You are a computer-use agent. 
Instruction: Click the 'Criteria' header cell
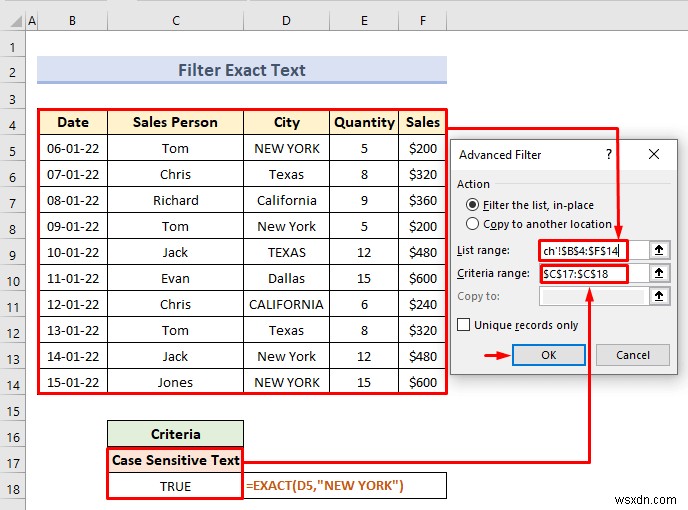click(175, 434)
